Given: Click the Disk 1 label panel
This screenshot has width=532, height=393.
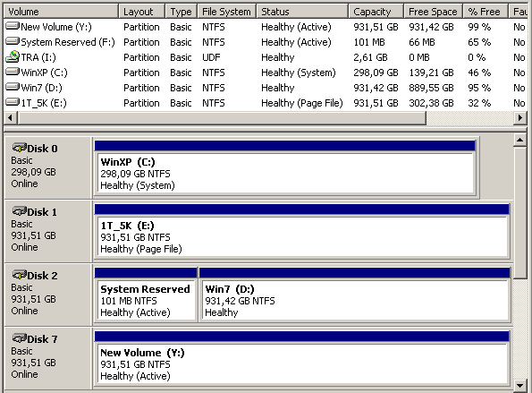Looking at the screenshot, I should (x=48, y=231).
